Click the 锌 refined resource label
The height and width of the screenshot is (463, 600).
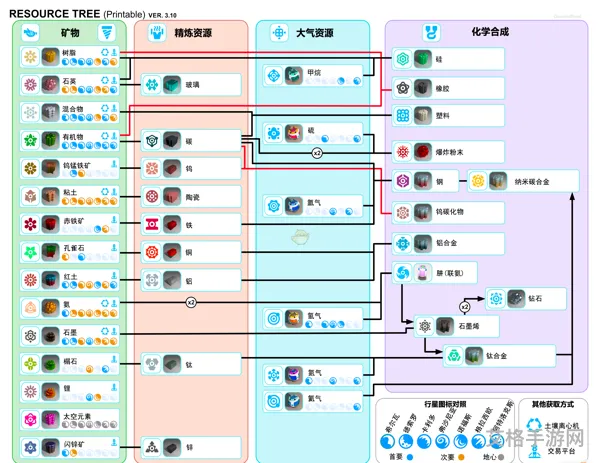click(x=189, y=448)
